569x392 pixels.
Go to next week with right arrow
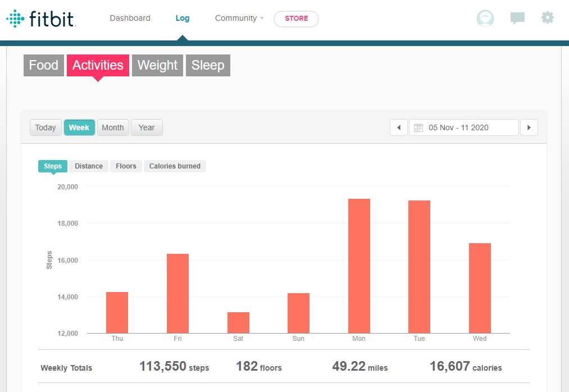pos(529,127)
